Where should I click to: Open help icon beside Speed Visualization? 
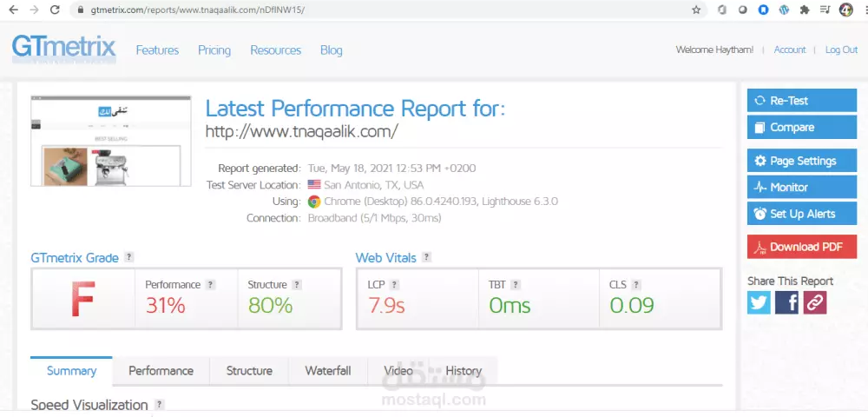[159, 404]
